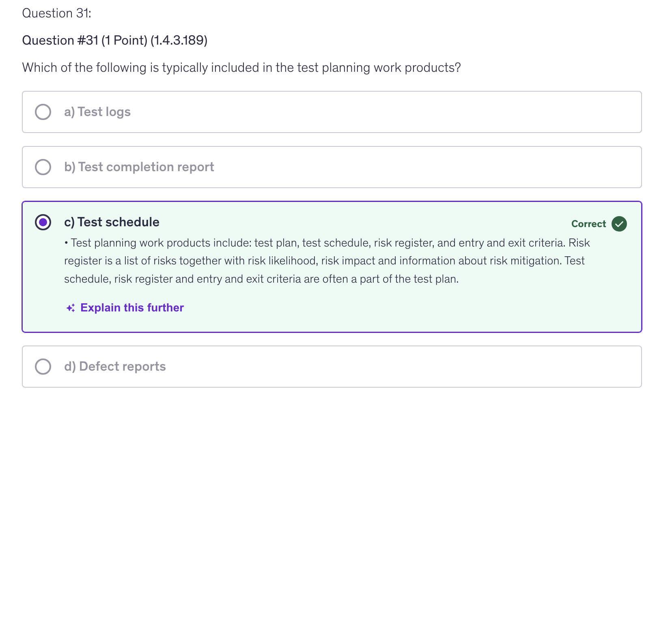672x618 pixels.
Task: Click the 'b) Test completion report' answer text
Action: pyautogui.click(x=139, y=167)
